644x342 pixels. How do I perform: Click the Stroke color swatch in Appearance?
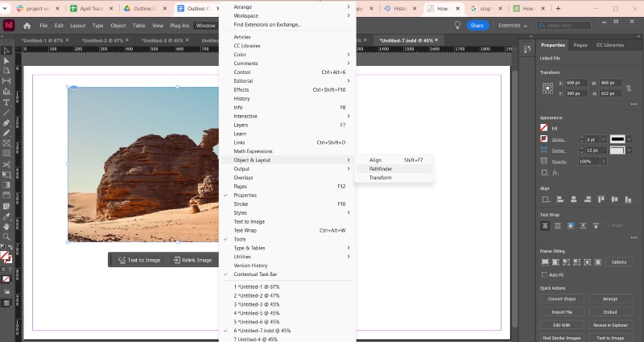pyautogui.click(x=544, y=139)
